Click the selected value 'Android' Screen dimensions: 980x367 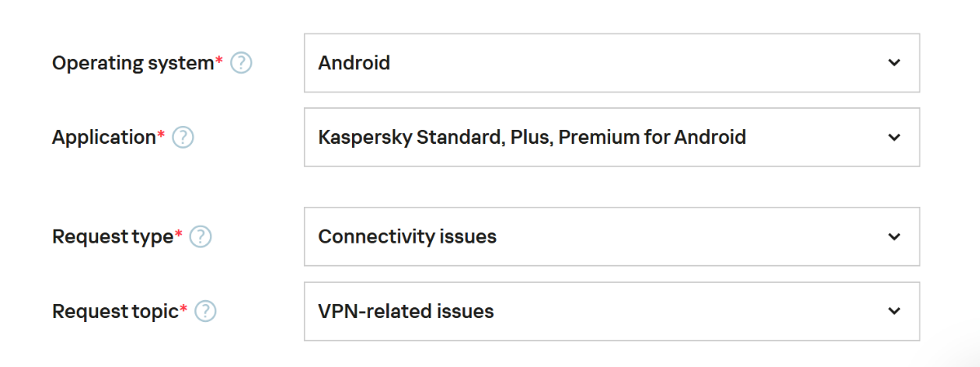pos(354,63)
